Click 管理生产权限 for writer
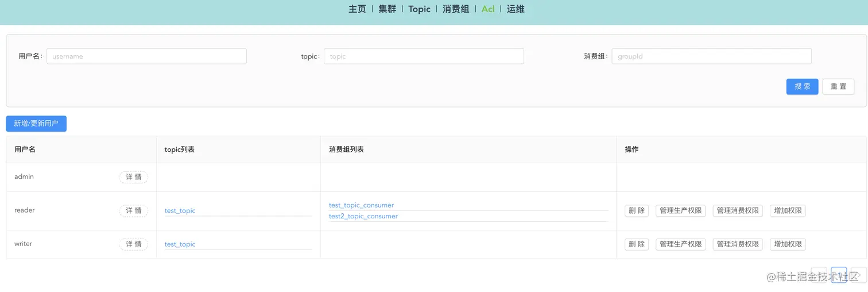 [x=681, y=244]
